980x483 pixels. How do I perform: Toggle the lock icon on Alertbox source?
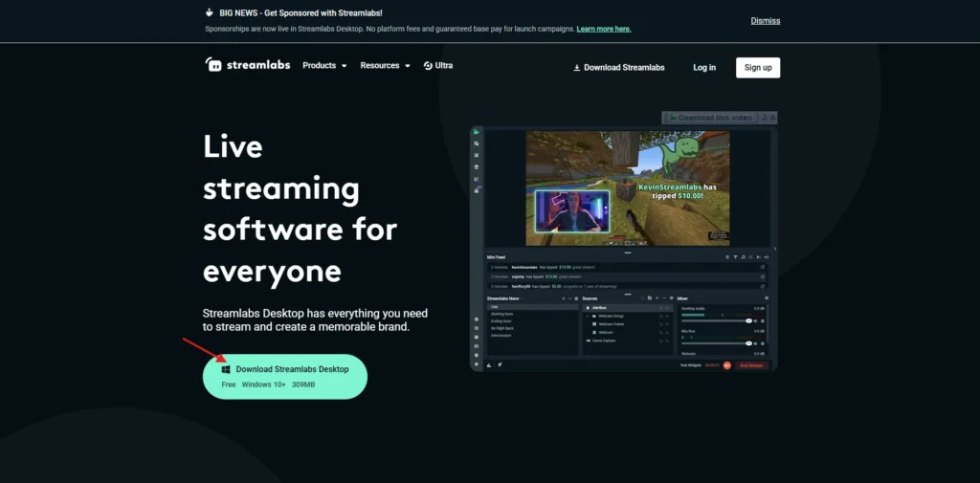pos(660,308)
